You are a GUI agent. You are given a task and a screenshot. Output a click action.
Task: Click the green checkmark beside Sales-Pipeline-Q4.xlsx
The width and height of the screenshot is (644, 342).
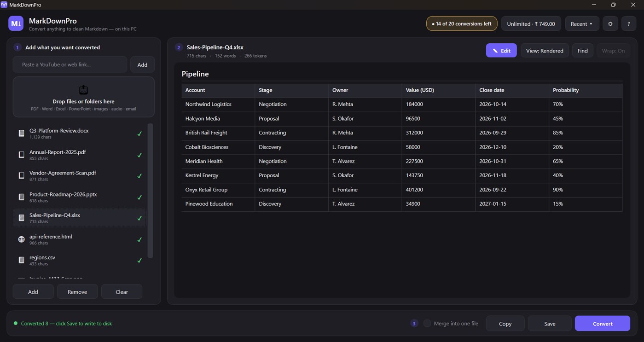click(x=139, y=218)
